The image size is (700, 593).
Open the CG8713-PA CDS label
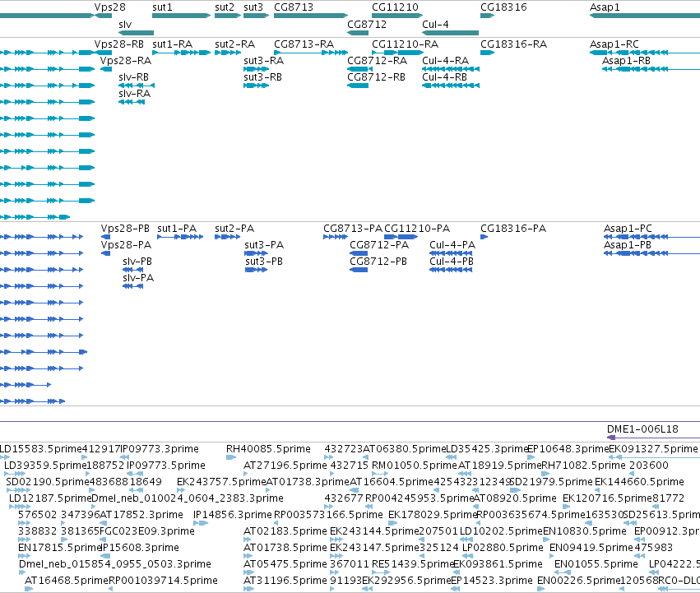(x=353, y=229)
